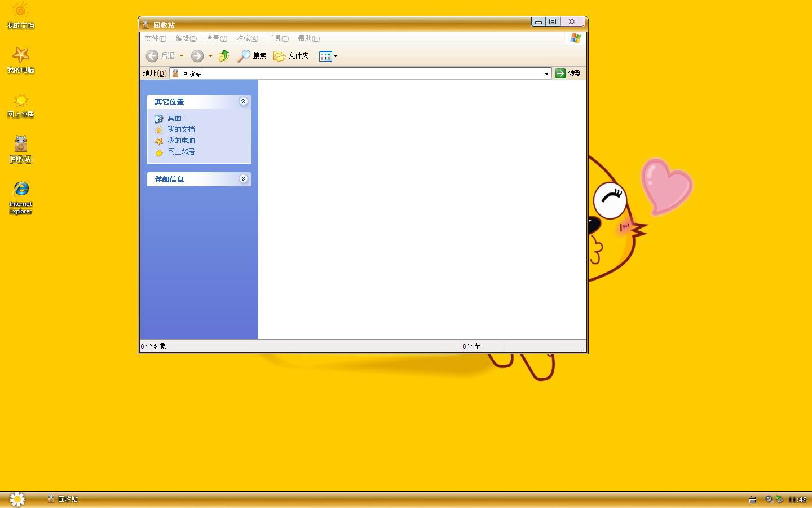Open the Favorites (收藏) menu
Image resolution: width=812 pixels, height=508 pixels.
247,38
